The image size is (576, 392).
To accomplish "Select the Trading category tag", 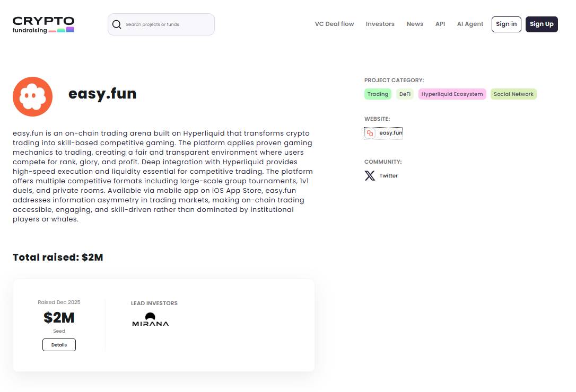I will click(378, 94).
